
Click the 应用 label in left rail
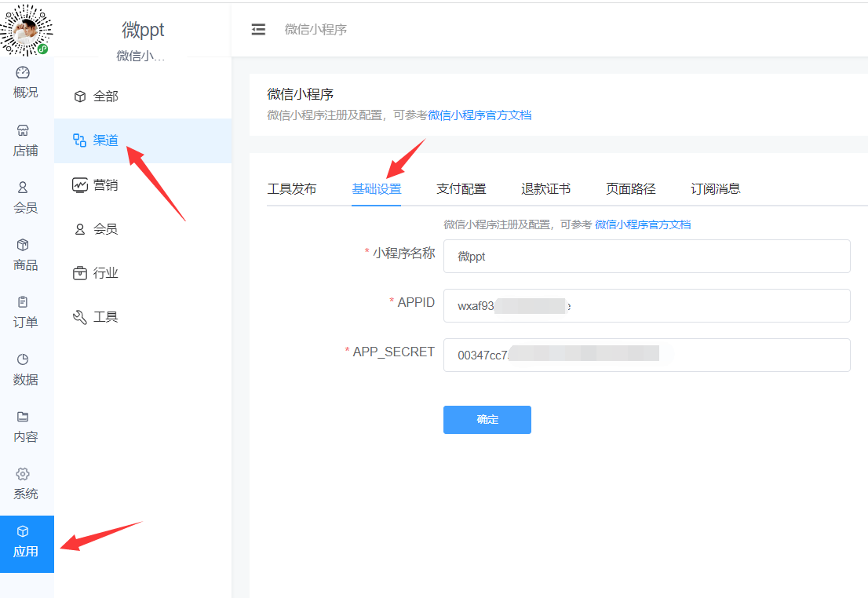tap(25, 552)
